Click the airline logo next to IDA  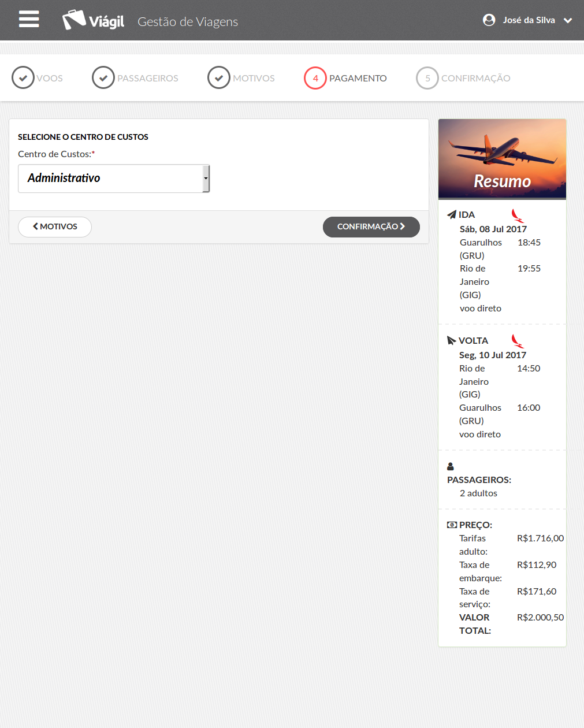click(x=518, y=216)
